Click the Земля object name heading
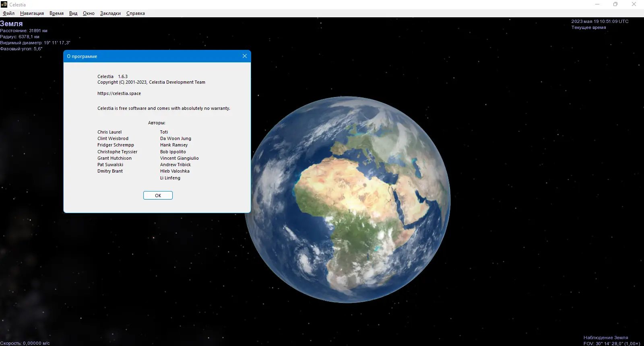This screenshot has height=346, width=644. [11, 24]
